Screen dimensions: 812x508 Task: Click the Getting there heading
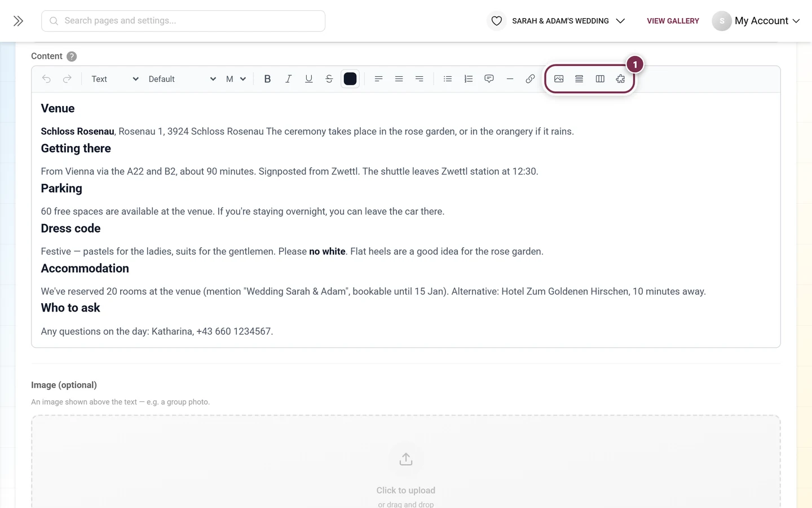pyautogui.click(x=76, y=148)
